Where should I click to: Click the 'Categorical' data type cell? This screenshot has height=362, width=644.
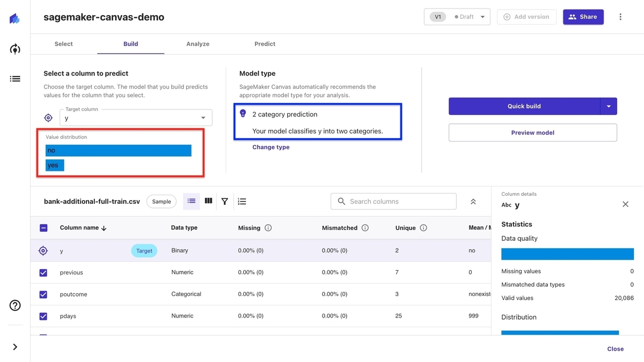(186, 294)
